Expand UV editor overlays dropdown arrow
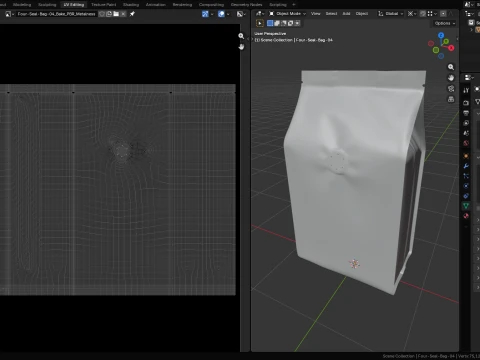480x360 pixels. (228, 14)
